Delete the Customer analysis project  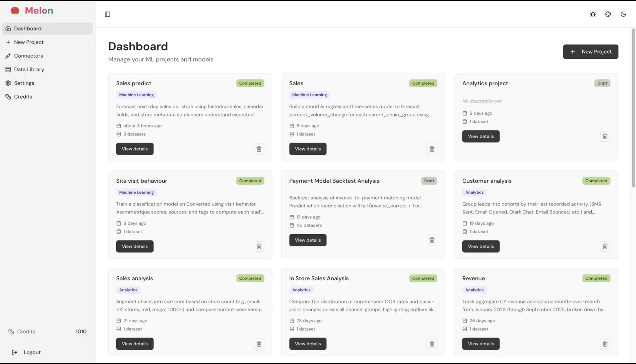tap(605, 246)
